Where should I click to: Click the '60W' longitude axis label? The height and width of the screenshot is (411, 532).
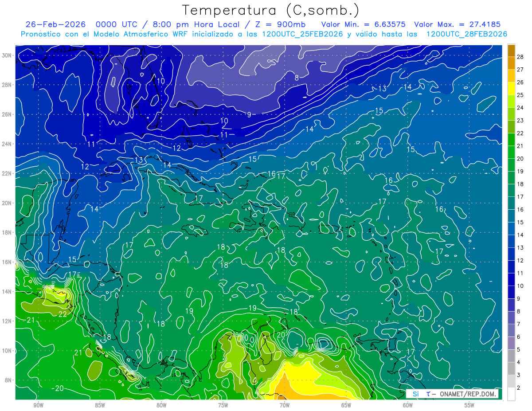point(408,405)
